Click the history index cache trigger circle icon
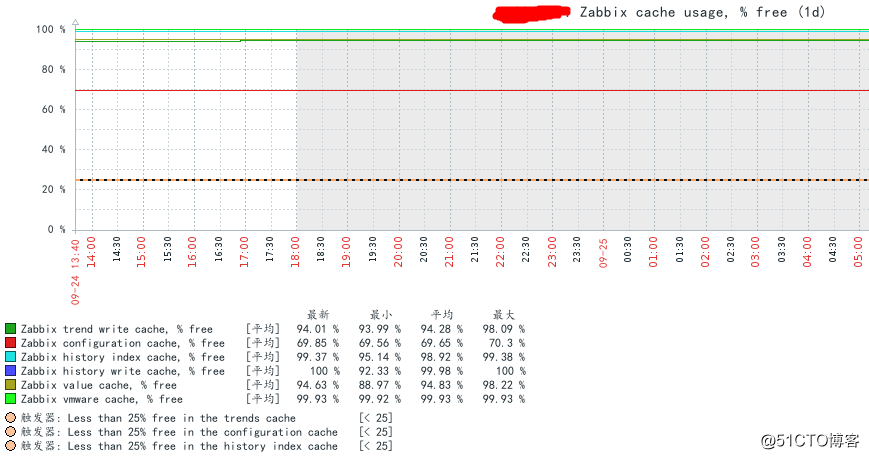The width and height of the screenshot is (869, 459). coord(11,446)
